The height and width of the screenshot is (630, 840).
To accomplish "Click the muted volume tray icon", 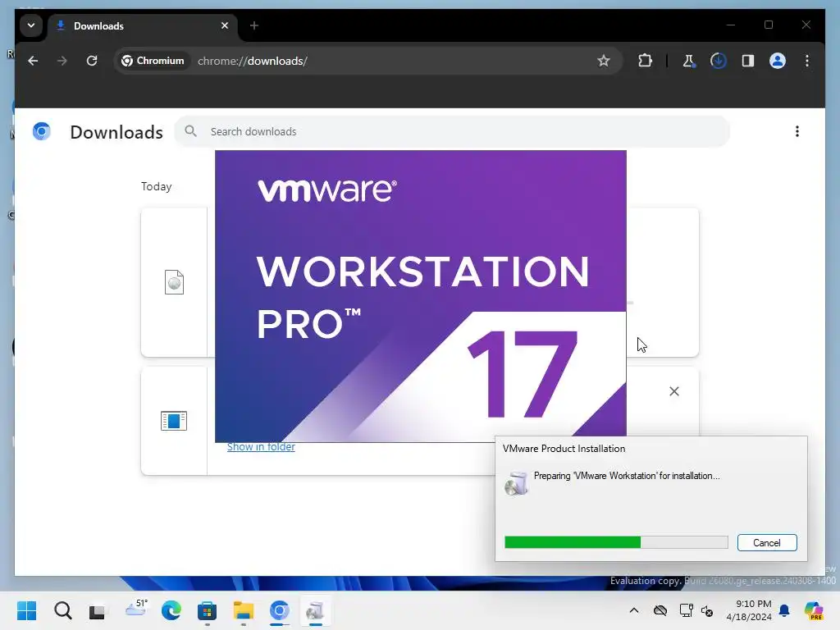I will (707, 611).
